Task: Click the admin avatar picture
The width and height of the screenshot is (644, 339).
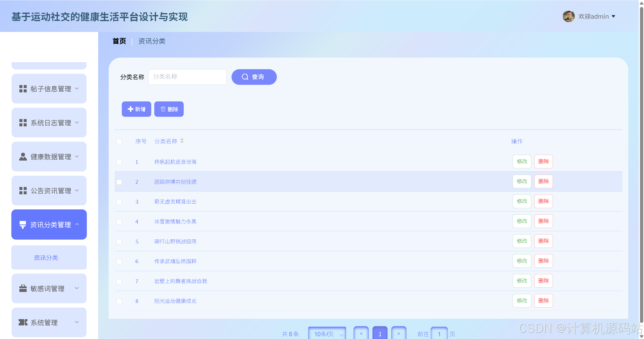Action: tap(569, 16)
